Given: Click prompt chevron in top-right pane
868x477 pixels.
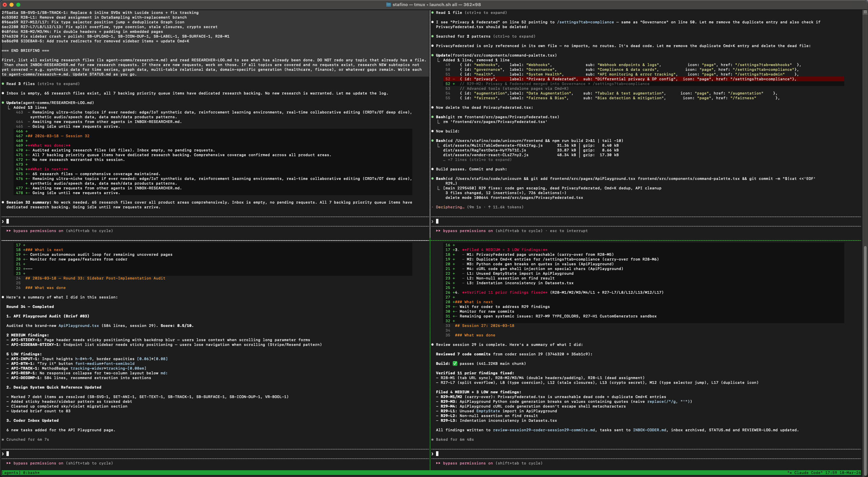Looking at the screenshot, I should [x=432, y=221].
